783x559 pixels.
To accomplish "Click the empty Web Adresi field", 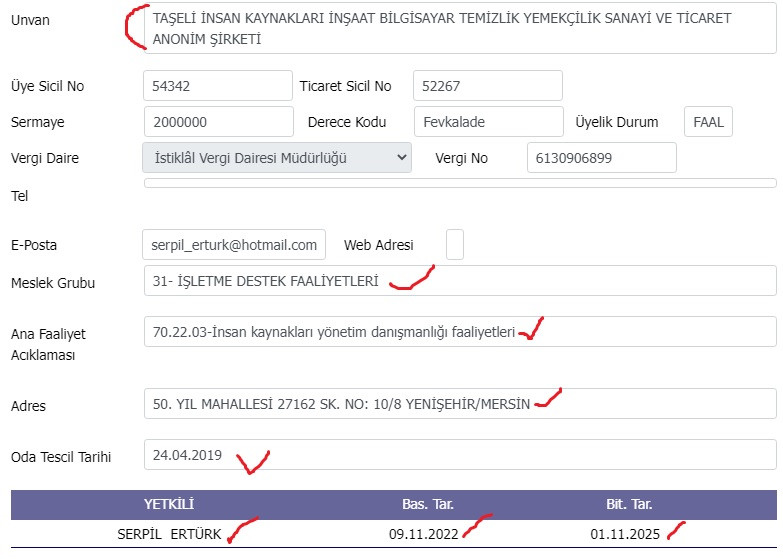I will pos(454,244).
